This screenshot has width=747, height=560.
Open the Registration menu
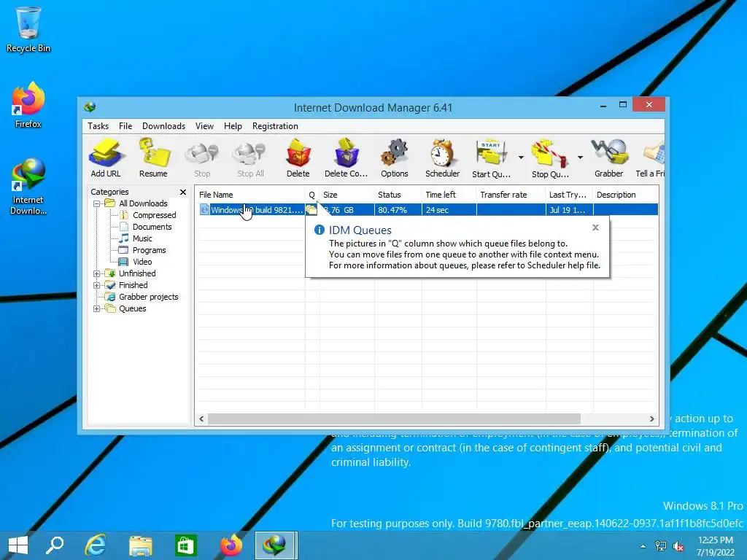click(x=275, y=126)
